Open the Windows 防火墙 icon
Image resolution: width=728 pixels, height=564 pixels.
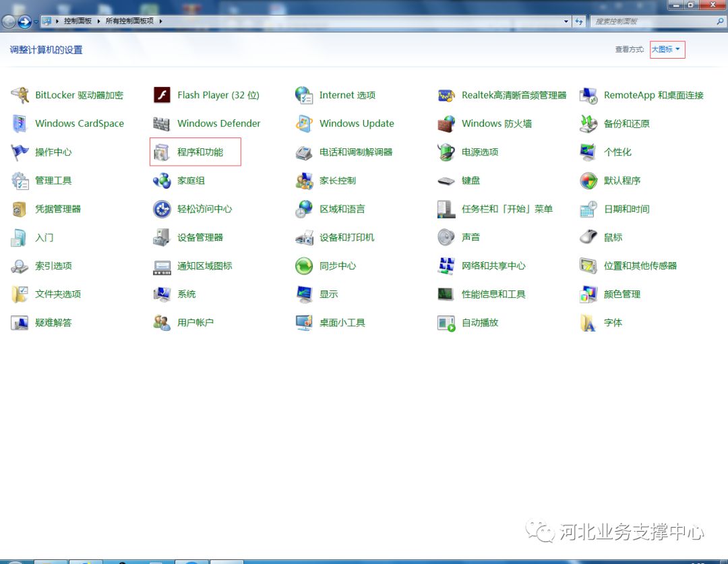click(446, 124)
